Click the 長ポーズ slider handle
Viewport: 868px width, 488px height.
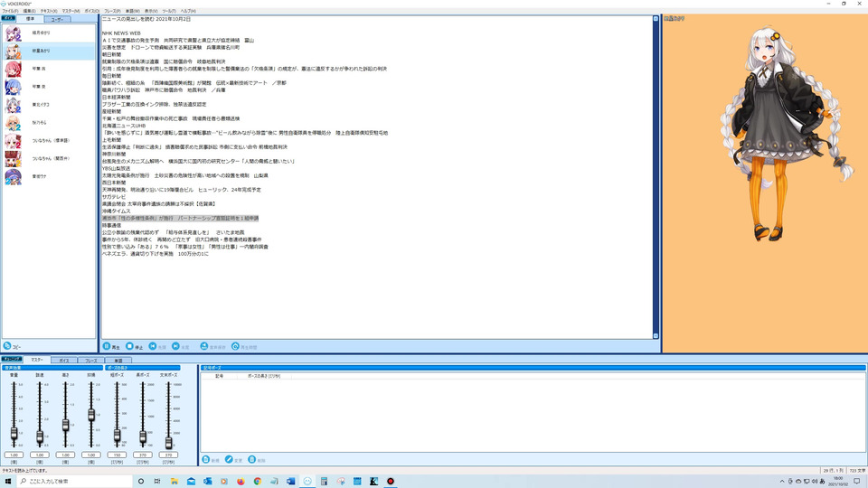tap(143, 437)
